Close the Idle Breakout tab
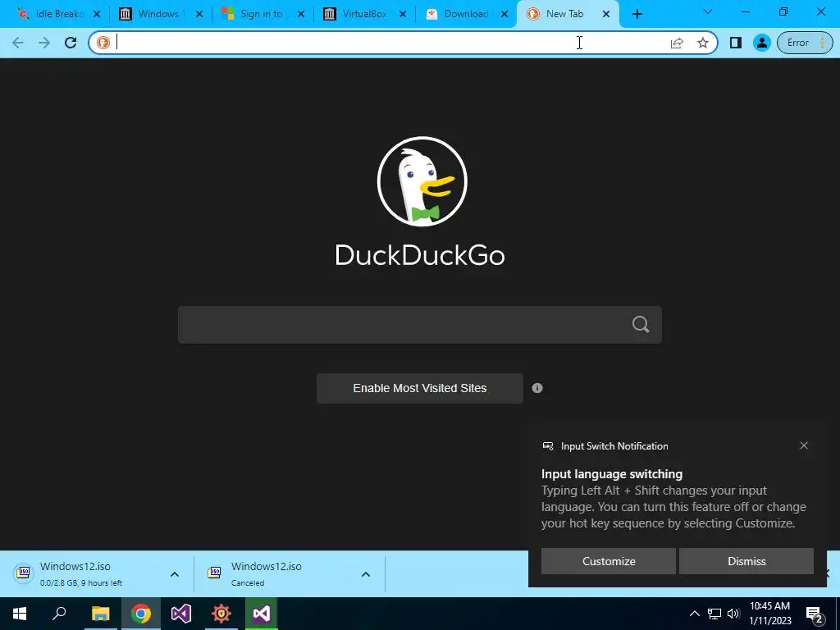The image size is (840, 630). tap(97, 15)
